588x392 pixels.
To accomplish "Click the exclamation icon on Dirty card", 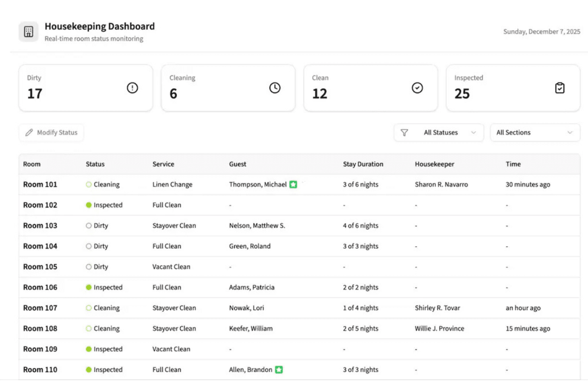I will tap(132, 88).
